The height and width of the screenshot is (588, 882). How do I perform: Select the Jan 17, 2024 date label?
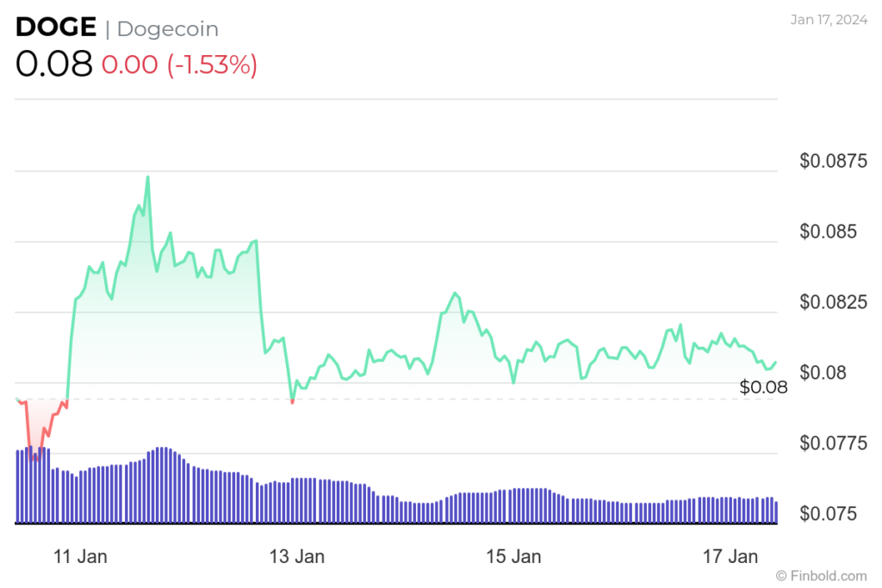829,20
